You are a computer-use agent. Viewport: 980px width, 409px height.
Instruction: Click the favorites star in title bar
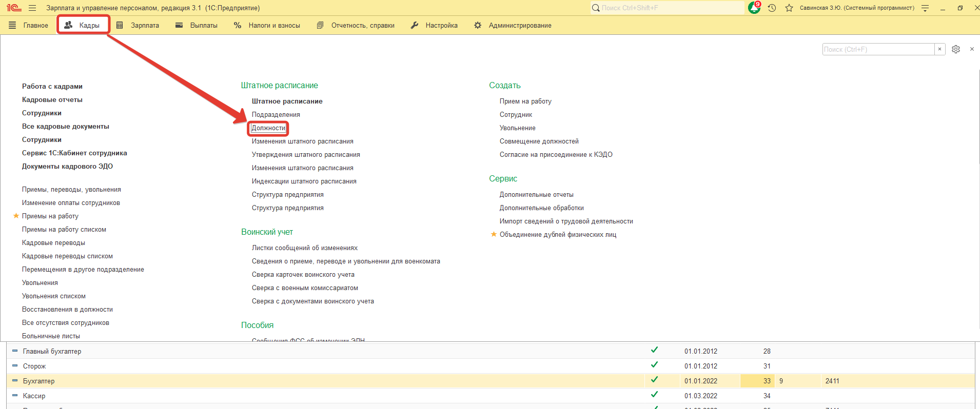[789, 8]
